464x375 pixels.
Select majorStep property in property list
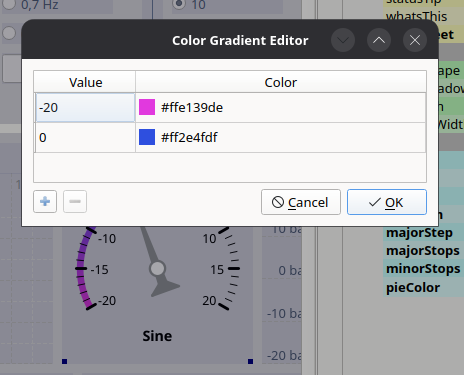click(x=419, y=232)
